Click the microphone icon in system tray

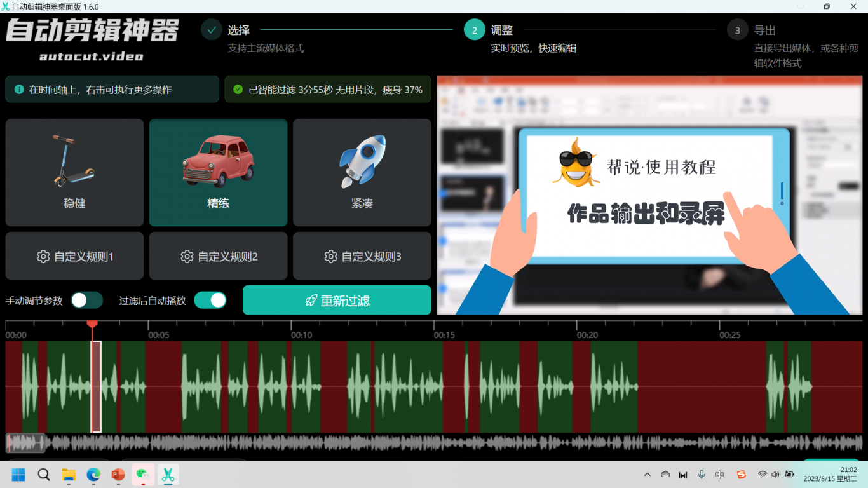click(x=702, y=475)
